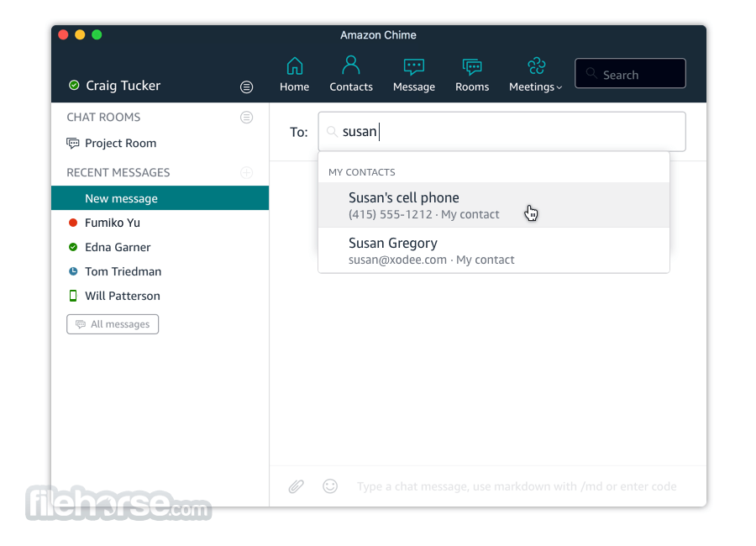Close the Amazon Chime window

pyautogui.click(x=63, y=34)
